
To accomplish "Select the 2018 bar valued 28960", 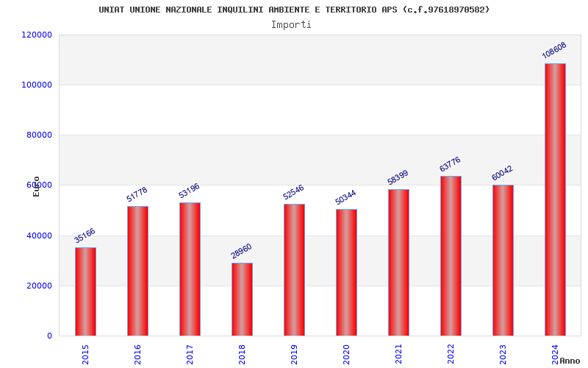I will (242, 300).
